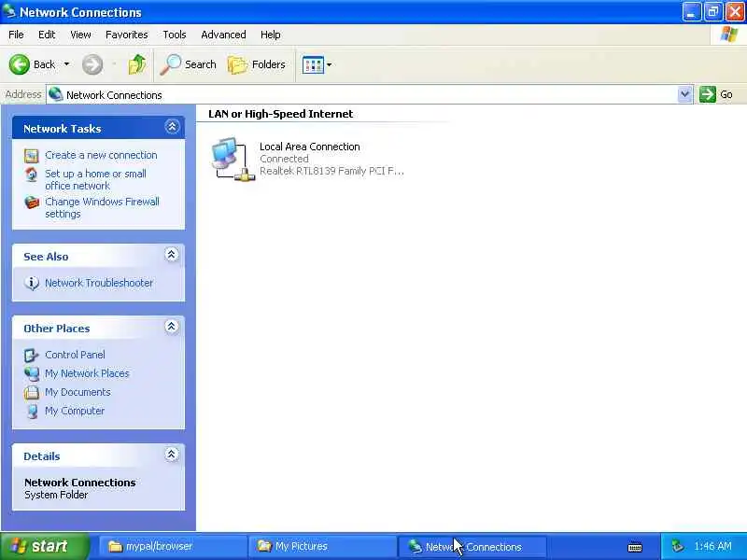Collapse the Network Tasks panel
747x560 pixels.
[x=172, y=127]
